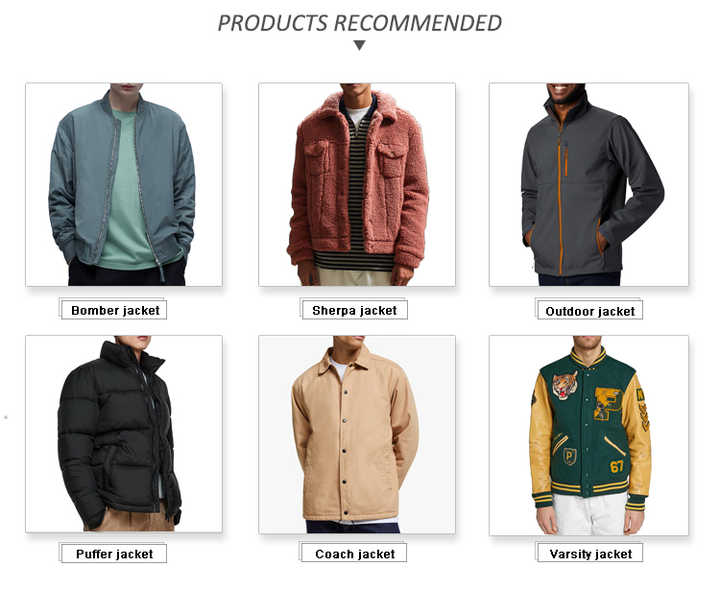This screenshot has height=590, width=720.
Task: Click the Outdoor jacket label
Action: pyautogui.click(x=590, y=311)
